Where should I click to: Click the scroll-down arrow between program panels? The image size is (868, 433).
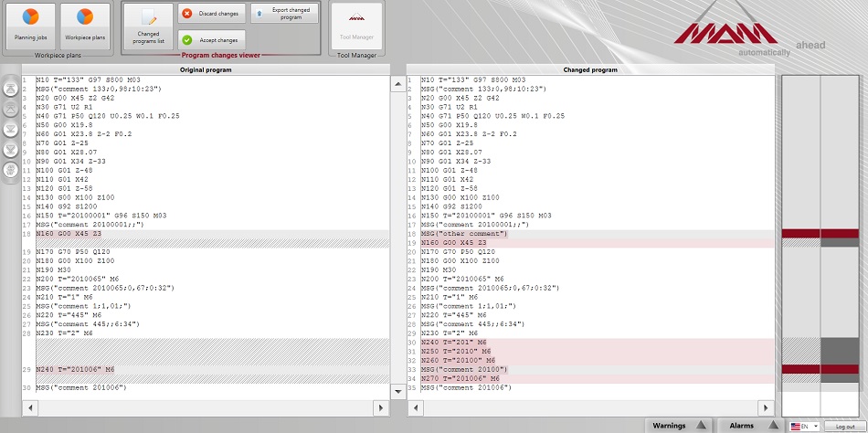point(398,391)
